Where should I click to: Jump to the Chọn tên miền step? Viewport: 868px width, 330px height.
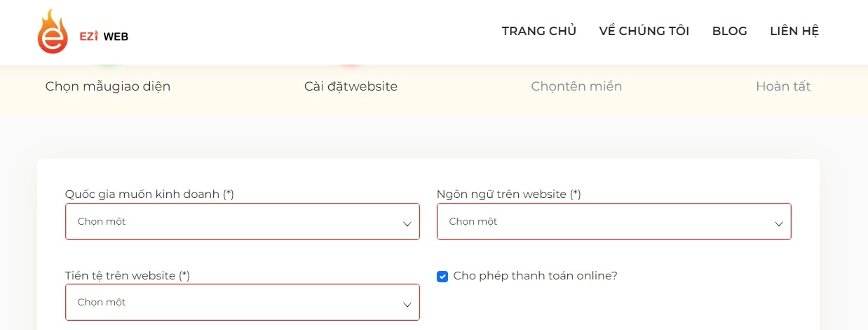coord(576,86)
